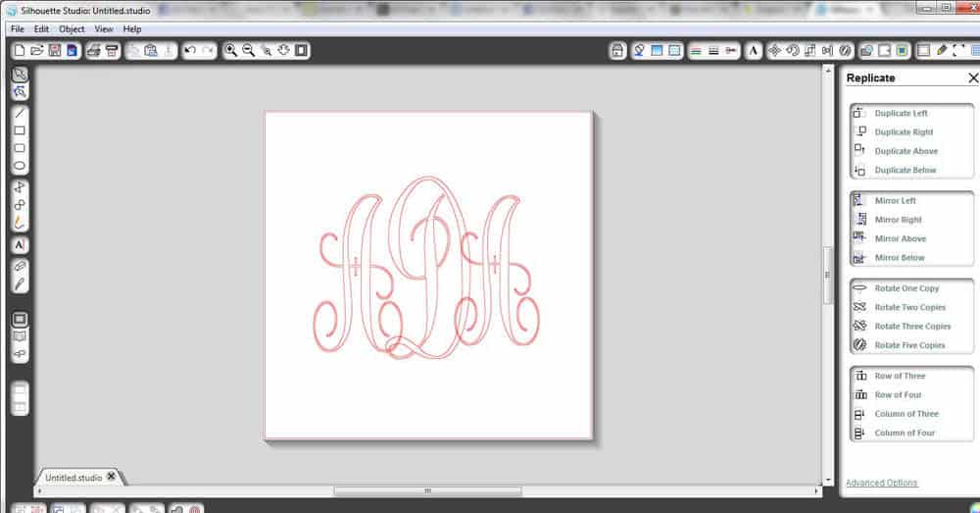The width and height of the screenshot is (980, 513).
Task: Click the Paste clipboard icon
Action: [x=151, y=50]
